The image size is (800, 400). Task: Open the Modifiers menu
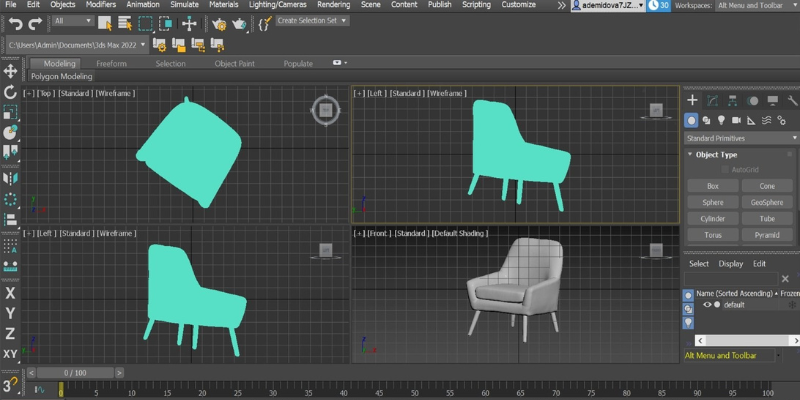click(100, 5)
